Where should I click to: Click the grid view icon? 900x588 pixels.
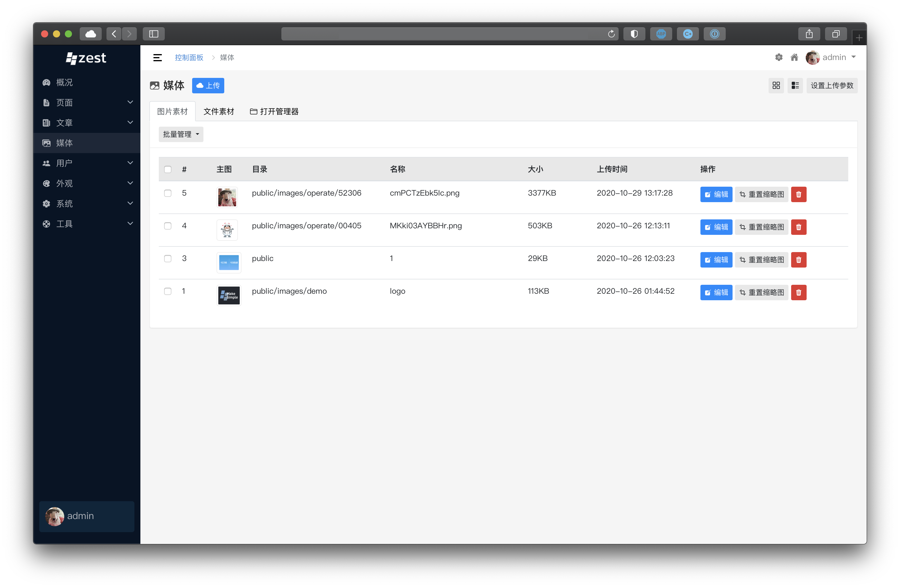point(776,85)
